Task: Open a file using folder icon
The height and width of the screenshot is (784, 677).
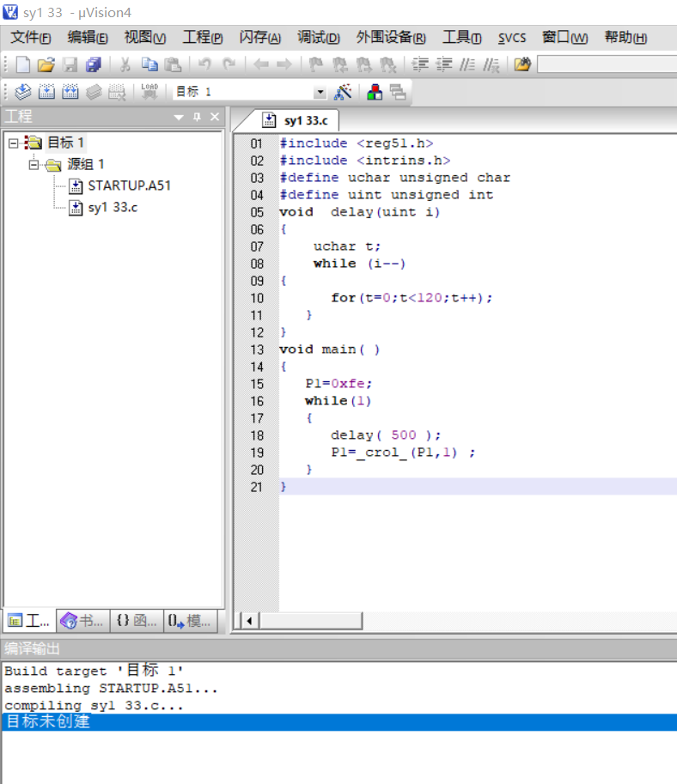Action: (46, 64)
